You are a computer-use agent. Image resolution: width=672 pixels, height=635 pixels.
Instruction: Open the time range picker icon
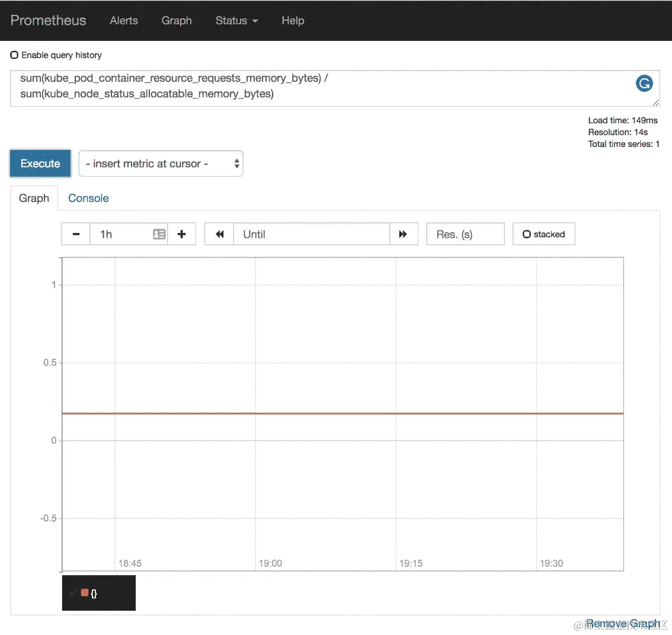coord(159,234)
